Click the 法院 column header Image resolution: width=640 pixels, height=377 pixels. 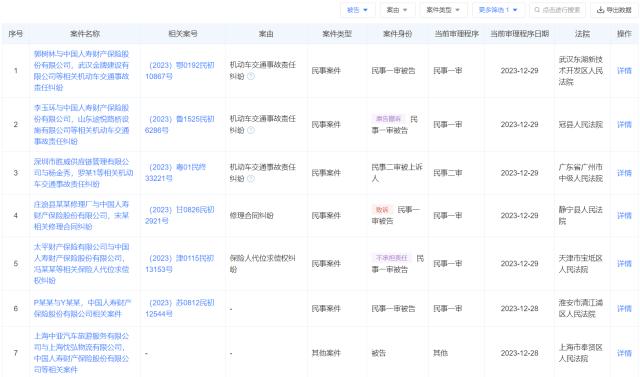(x=582, y=33)
